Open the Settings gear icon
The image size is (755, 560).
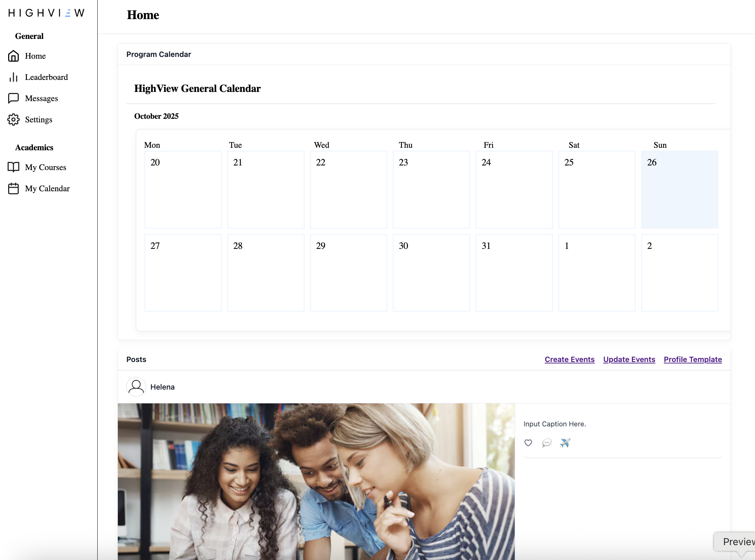click(x=13, y=119)
